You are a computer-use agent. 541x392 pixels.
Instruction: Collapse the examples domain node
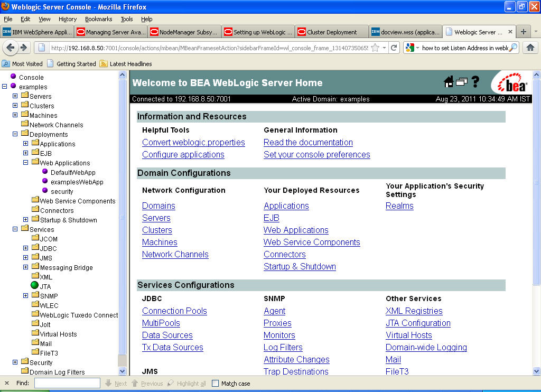[4, 86]
